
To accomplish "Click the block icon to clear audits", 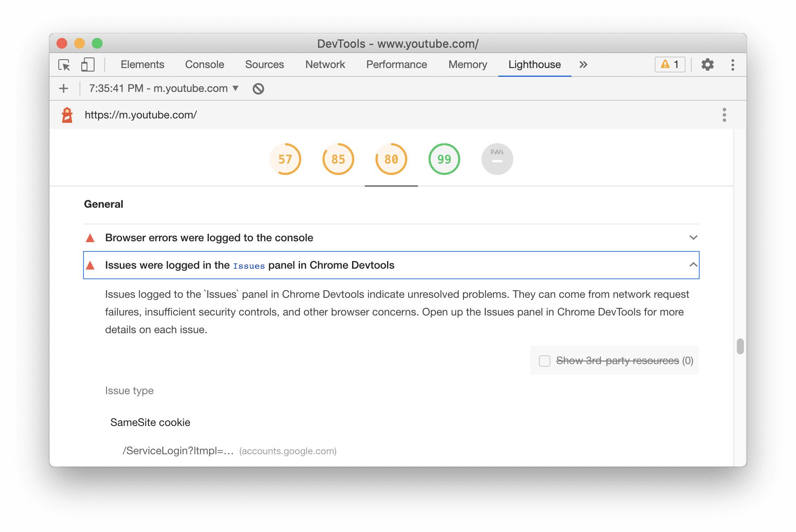I will [x=258, y=88].
